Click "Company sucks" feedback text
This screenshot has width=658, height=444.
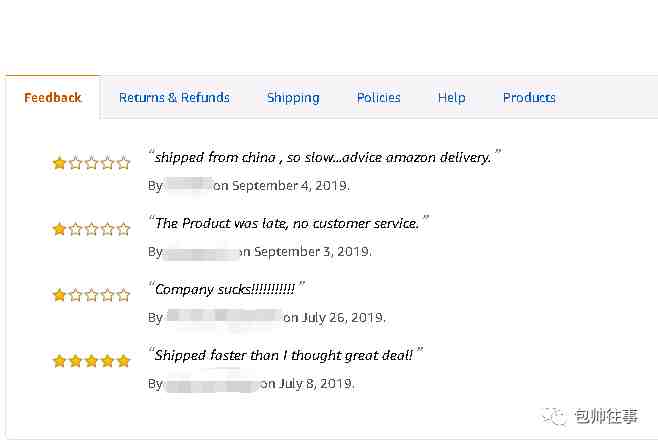[225, 289]
